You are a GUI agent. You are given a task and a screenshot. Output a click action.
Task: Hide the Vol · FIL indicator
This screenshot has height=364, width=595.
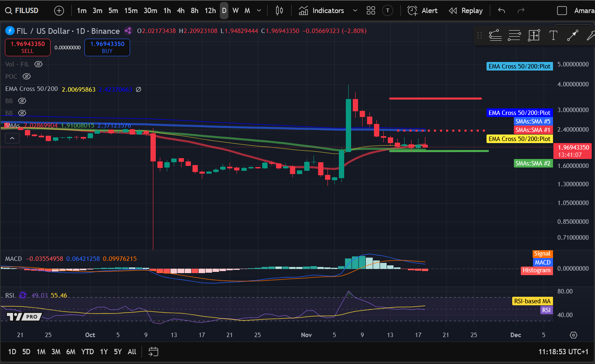38,64
